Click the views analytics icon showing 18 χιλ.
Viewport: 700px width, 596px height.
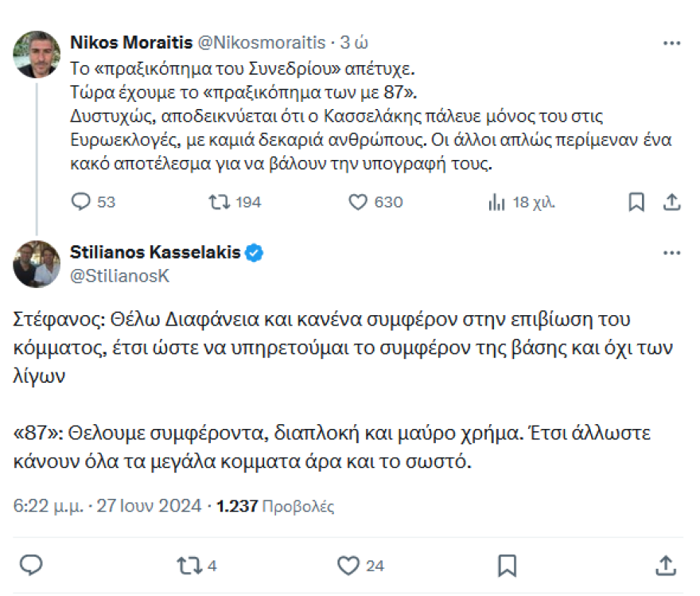tap(497, 202)
